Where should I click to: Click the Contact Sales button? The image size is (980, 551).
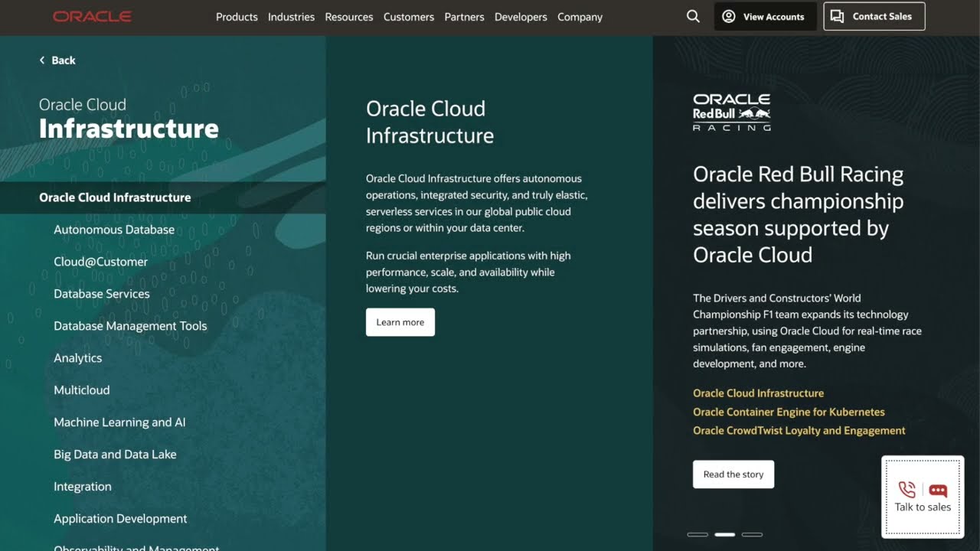point(874,16)
